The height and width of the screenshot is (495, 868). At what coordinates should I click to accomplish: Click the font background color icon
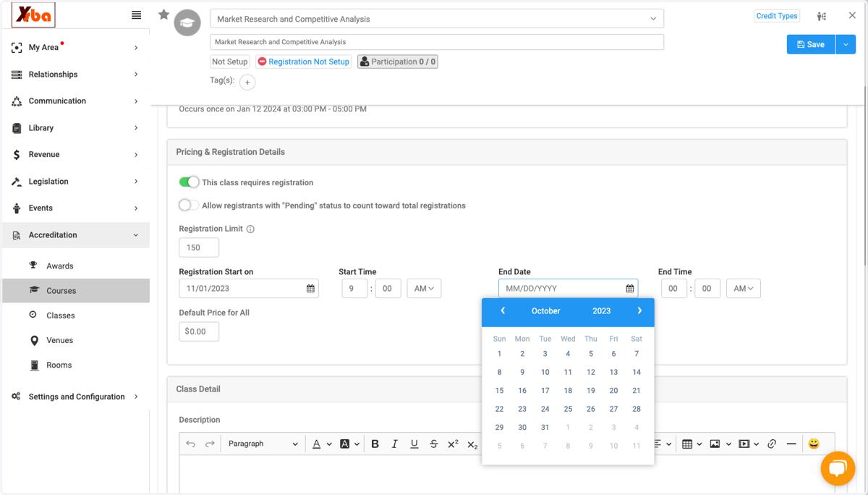[x=345, y=444]
